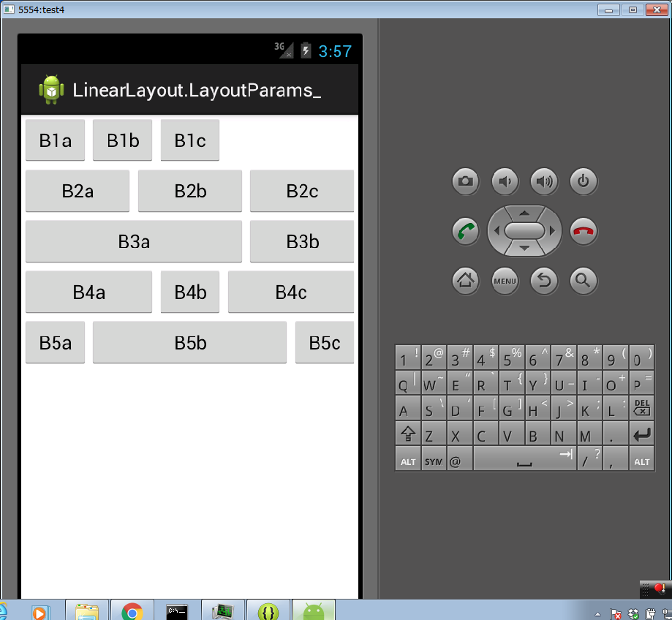Open the file explorer taskbar icon
Viewport: 672px width, 620px height.
click(x=87, y=610)
